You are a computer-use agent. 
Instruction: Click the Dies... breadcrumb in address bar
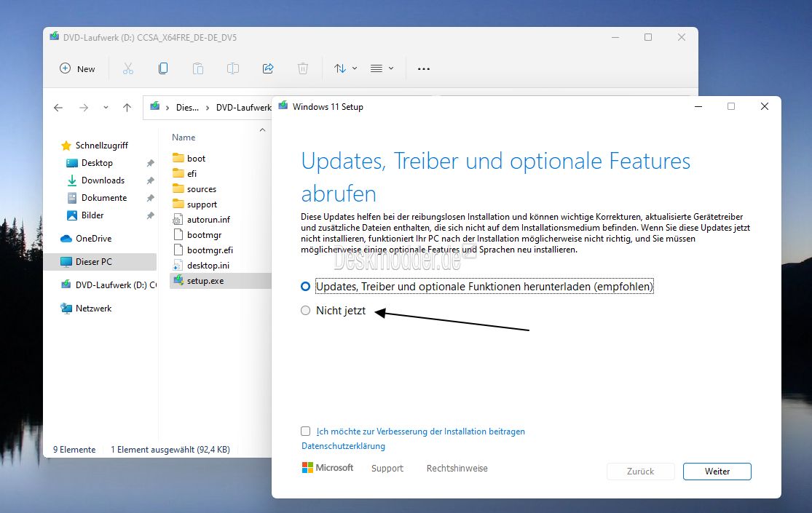pos(187,108)
